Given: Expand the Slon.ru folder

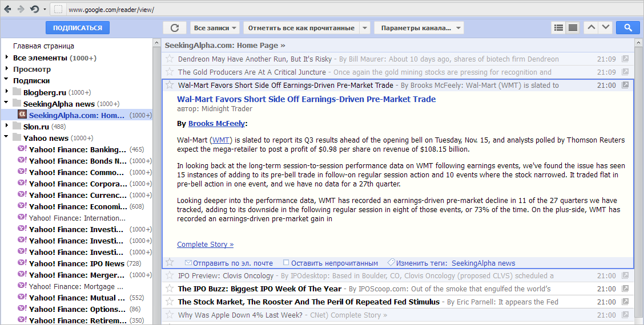Looking at the screenshot, I should [7, 125].
